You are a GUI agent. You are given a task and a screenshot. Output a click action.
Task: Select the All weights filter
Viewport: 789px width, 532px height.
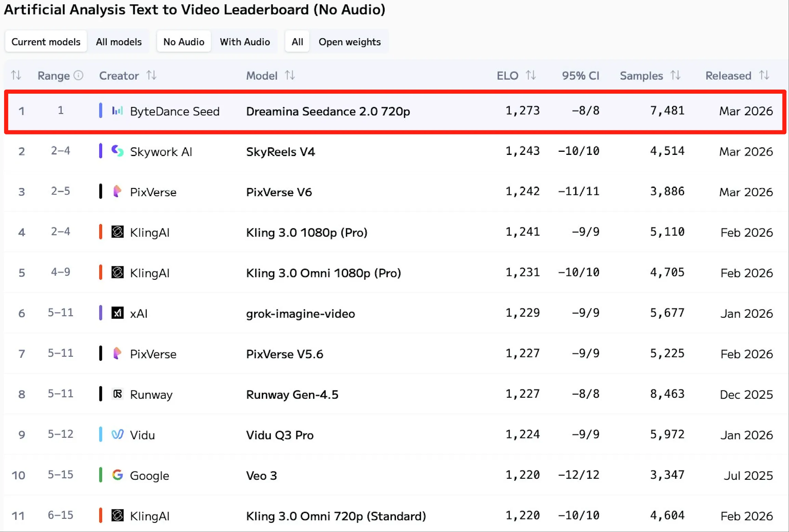[x=297, y=42]
